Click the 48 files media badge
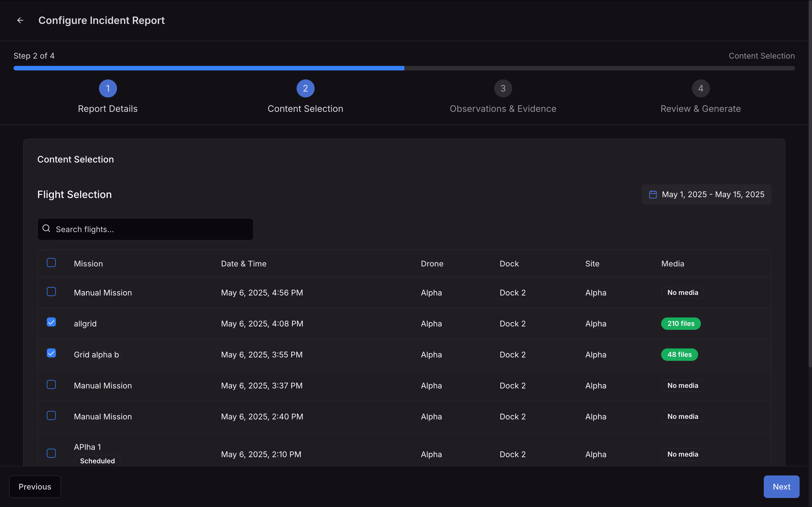Screen dimensions: 812x507 [x=679, y=354]
